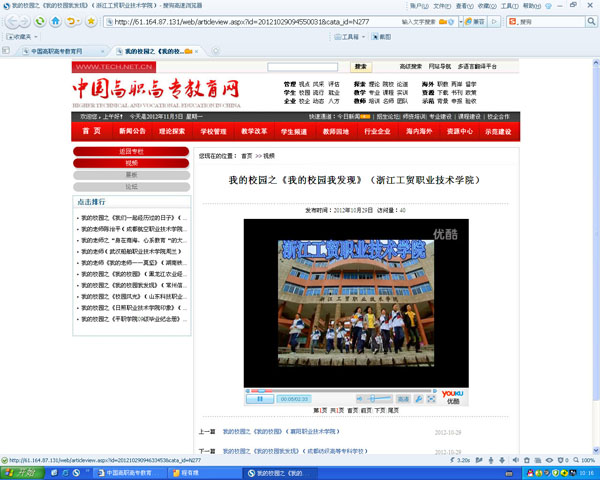Viewport: 600px width, 480px height.
Task: Open the 行业企业 navigation item
Action: [x=377, y=131]
